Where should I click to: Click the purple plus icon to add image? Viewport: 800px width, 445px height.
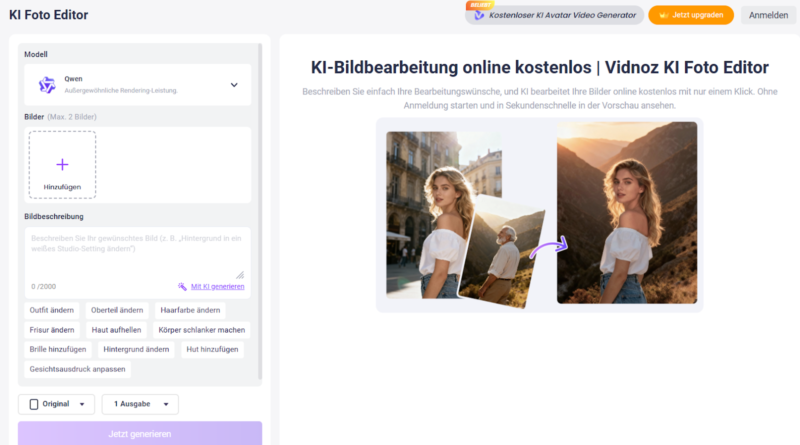tap(62, 164)
